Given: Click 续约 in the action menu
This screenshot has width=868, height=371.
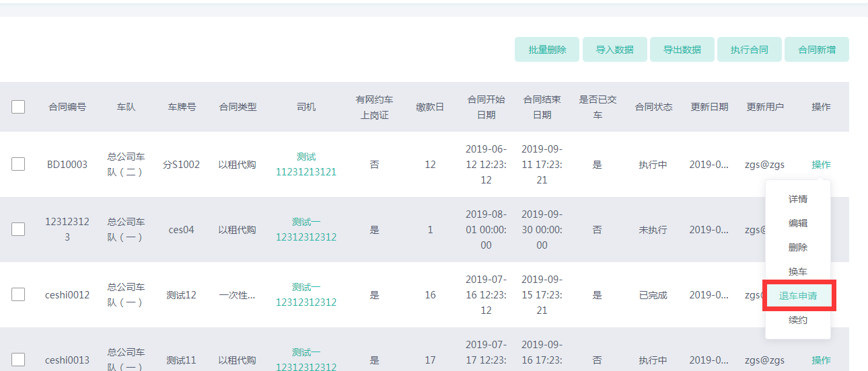Looking at the screenshot, I should pos(798,320).
